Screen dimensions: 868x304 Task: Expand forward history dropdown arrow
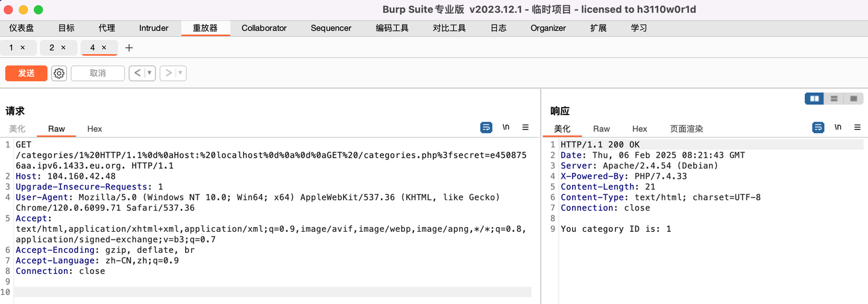[181, 73]
